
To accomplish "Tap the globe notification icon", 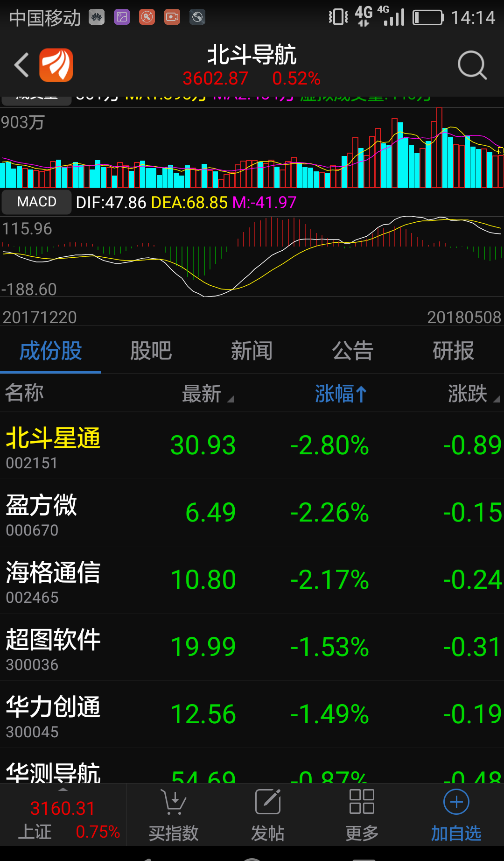I will [197, 17].
